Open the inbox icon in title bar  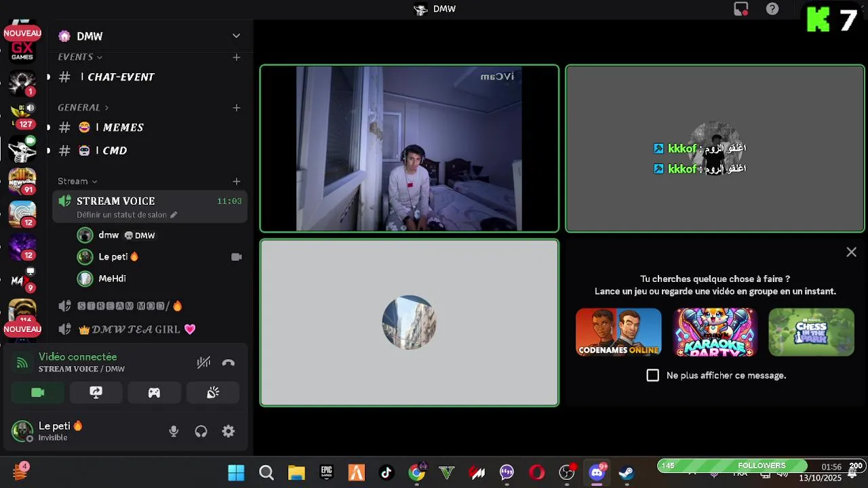[741, 9]
